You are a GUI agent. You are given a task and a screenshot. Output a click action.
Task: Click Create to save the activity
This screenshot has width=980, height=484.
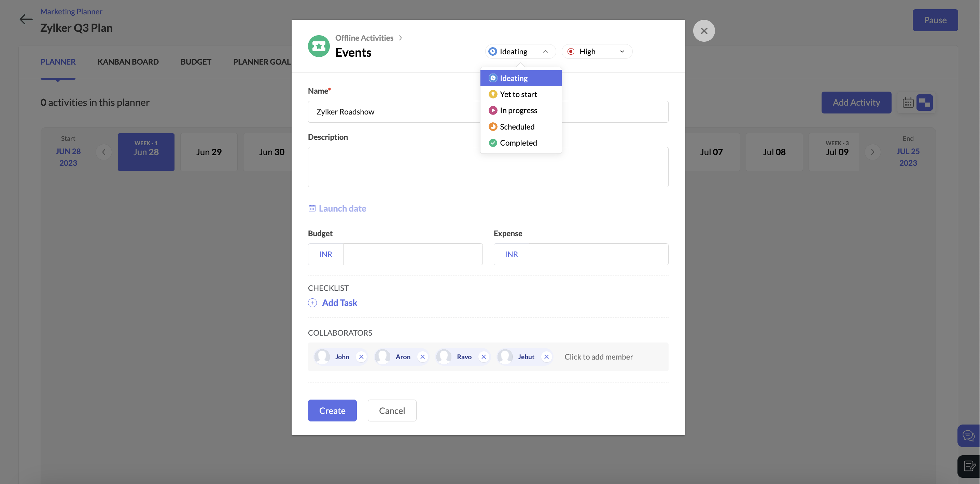click(x=332, y=410)
